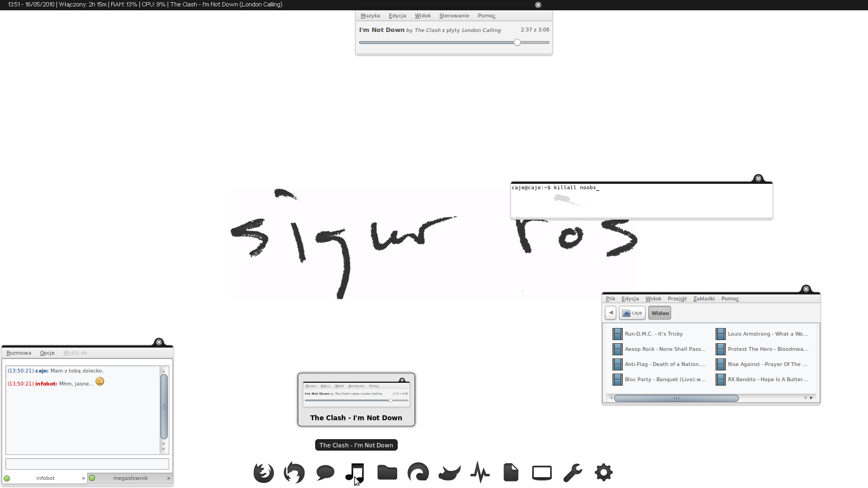Select Rise Against - Prayer Of The video
The image size is (868, 488).
(762, 364)
